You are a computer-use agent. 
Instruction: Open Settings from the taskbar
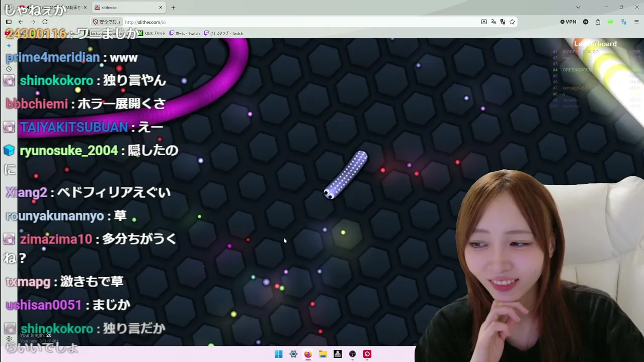[x=293, y=354]
